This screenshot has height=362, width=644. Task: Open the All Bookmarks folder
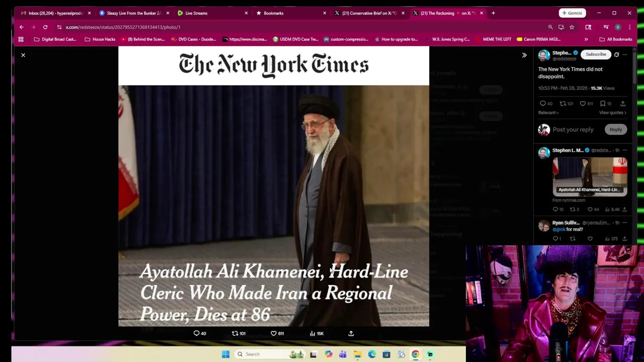(x=615, y=39)
